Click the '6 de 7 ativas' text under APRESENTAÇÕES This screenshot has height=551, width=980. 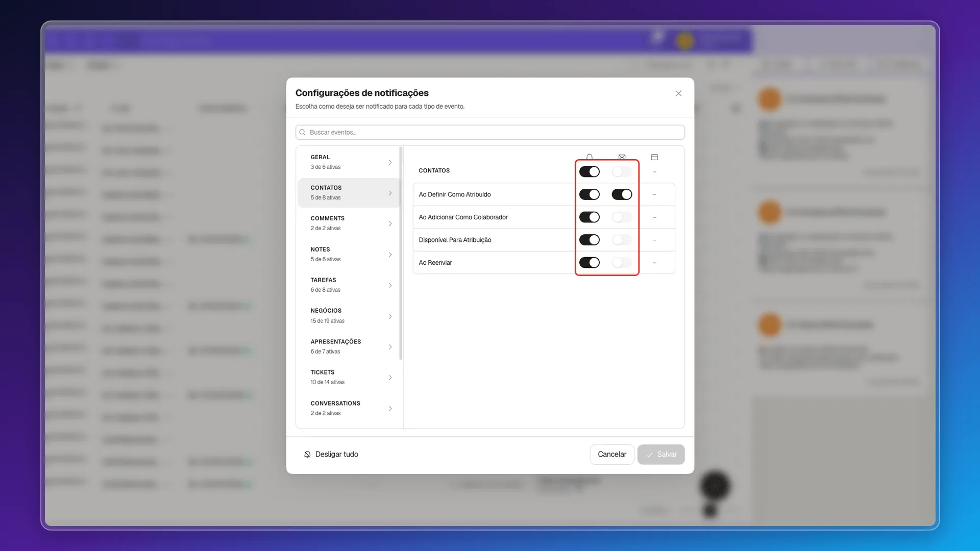tap(325, 352)
